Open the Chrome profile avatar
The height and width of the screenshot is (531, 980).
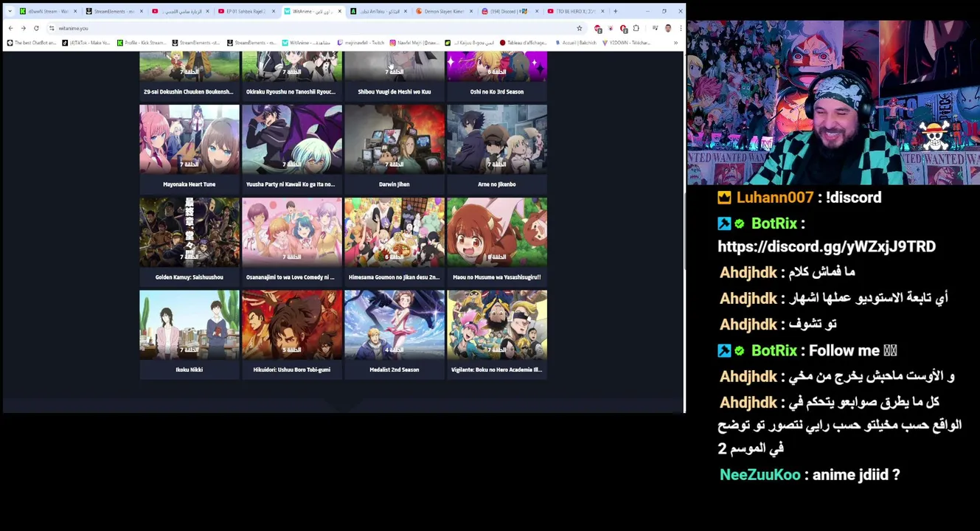[668, 28]
